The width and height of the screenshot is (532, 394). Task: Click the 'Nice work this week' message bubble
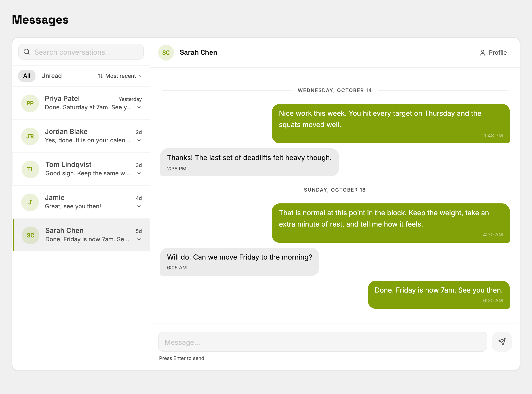[x=391, y=124]
